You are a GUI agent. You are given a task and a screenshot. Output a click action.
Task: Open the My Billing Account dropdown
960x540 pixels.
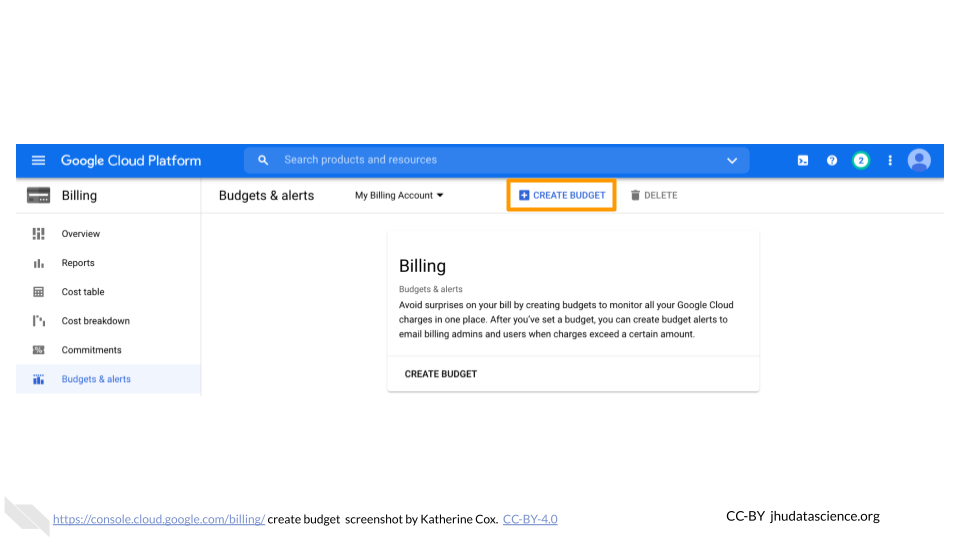click(x=399, y=195)
